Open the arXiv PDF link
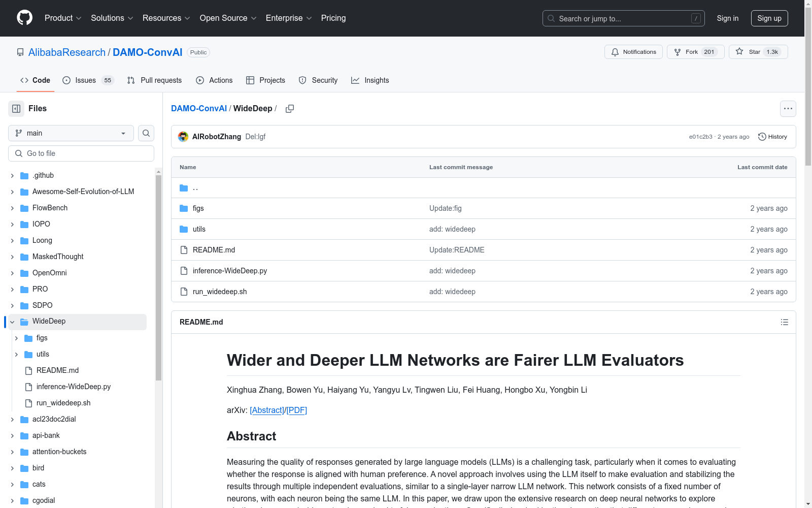 [297, 410]
